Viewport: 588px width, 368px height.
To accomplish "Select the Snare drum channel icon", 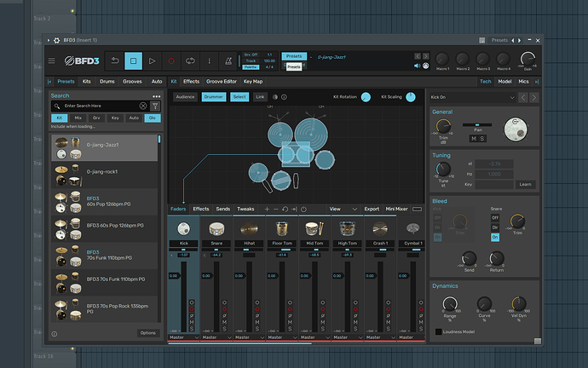I will pyautogui.click(x=216, y=228).
